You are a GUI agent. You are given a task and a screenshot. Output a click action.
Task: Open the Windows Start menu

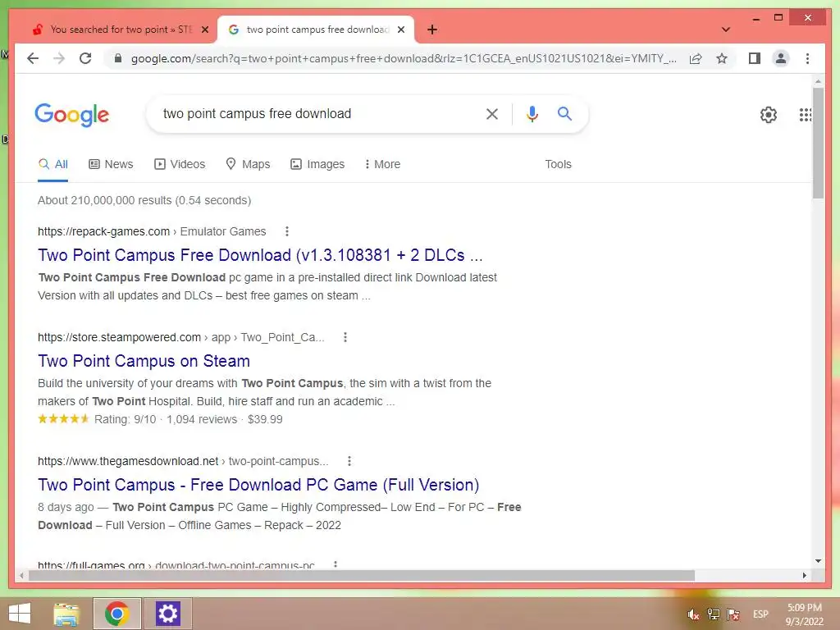click(x=20, y=614)
